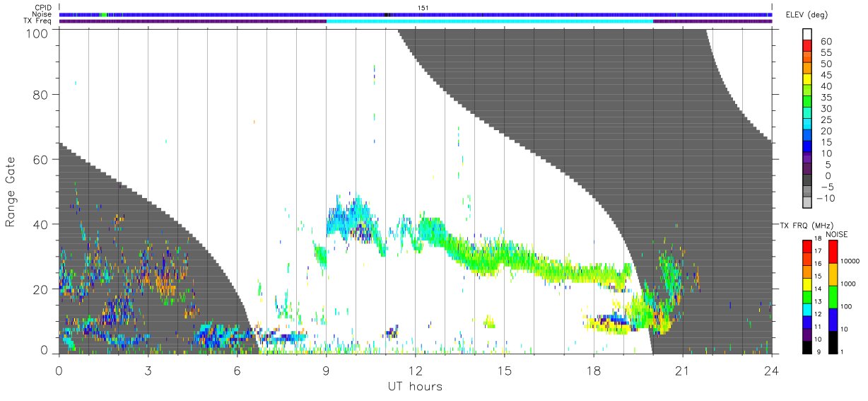868x401 pixels.
Task: Click the 24 tick on UT hours axis
Action: point(771,371)
